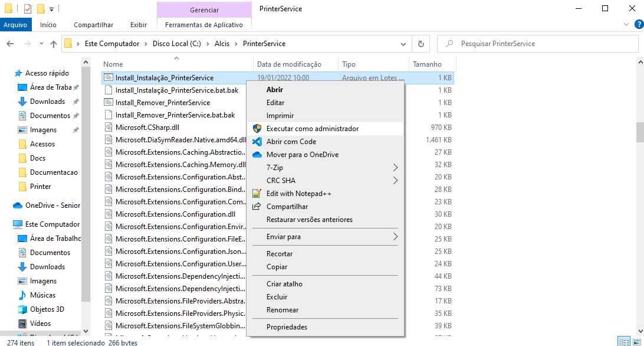Choose Editar in the context menu
The height and width of the screenshot is (346, 644).
tap(275, 103)
